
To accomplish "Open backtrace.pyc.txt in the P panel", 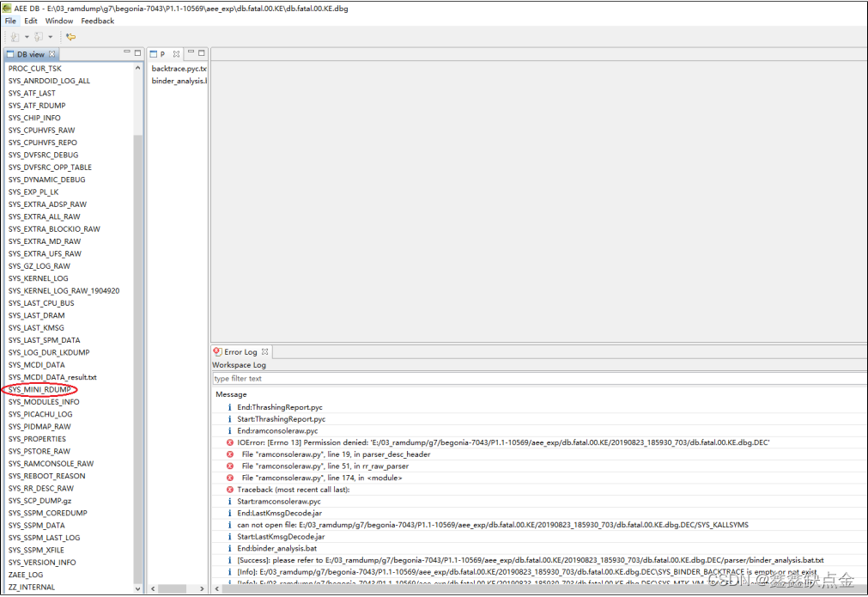I will [x=179, y=68].
